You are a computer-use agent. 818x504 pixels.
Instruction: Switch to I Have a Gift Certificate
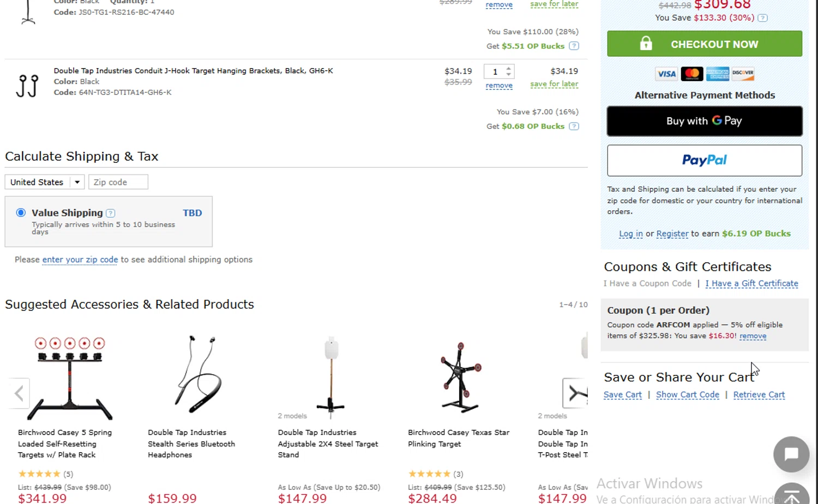click(x=751, y=283)
